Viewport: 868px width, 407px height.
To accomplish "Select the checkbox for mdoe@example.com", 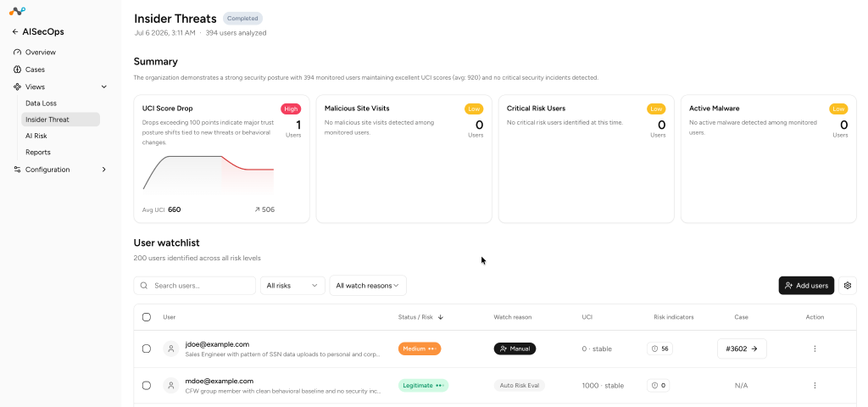I will (146, 386).
